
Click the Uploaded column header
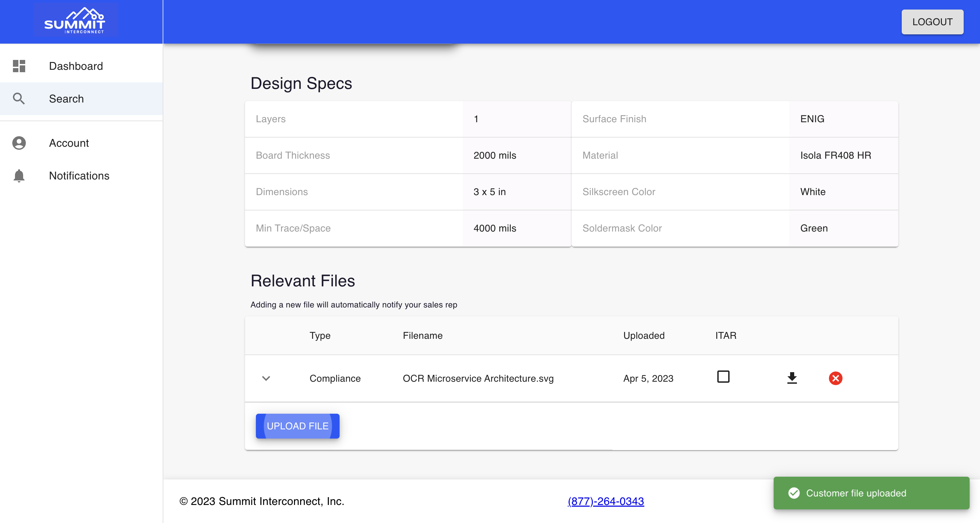(644, 335)
